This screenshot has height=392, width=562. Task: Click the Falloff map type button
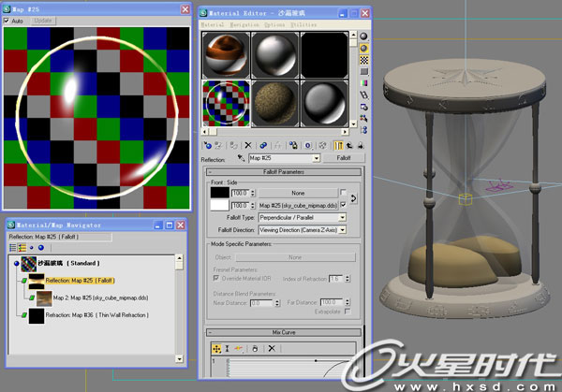pos(344,159)
